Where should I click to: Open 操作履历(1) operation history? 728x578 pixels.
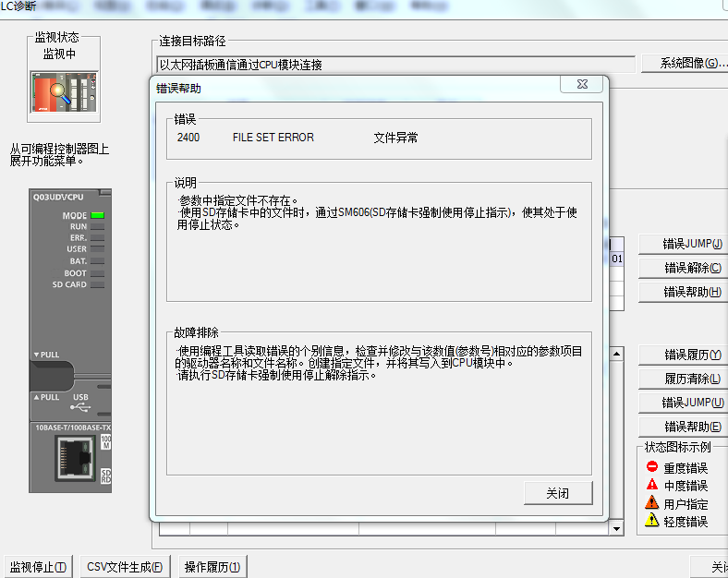click(212, 567)
